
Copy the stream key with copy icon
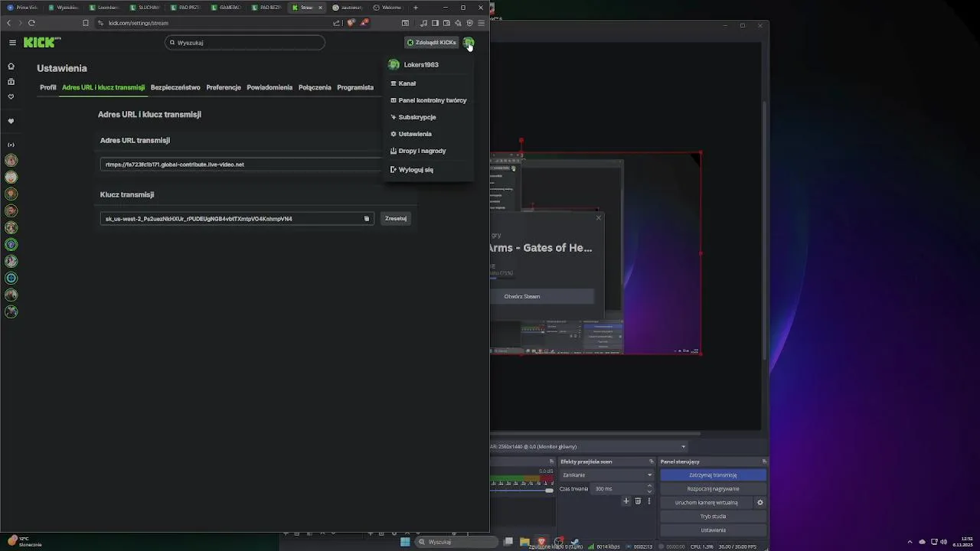(x=366, y=219)
